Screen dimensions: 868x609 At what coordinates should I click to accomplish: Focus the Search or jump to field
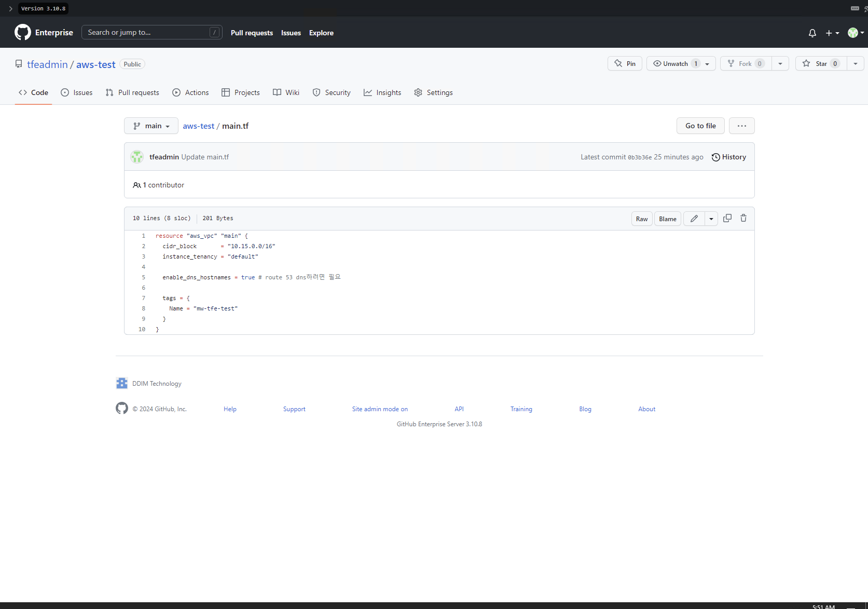click(152, 32)
